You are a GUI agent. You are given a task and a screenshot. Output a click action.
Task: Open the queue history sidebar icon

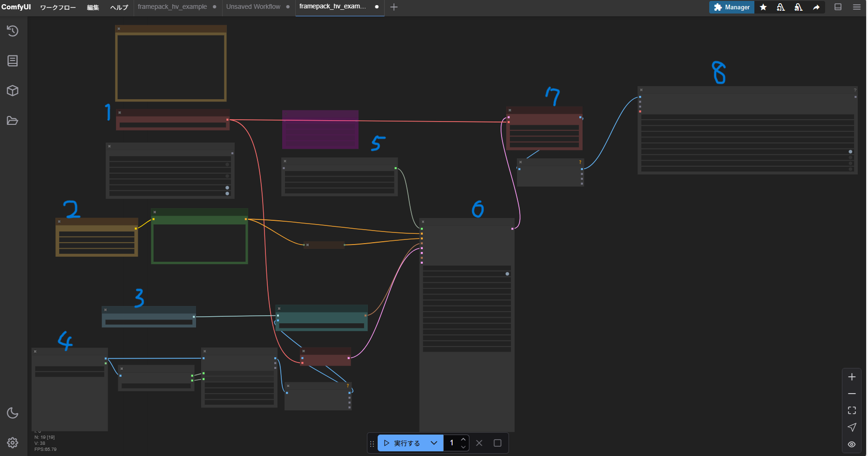13,31
